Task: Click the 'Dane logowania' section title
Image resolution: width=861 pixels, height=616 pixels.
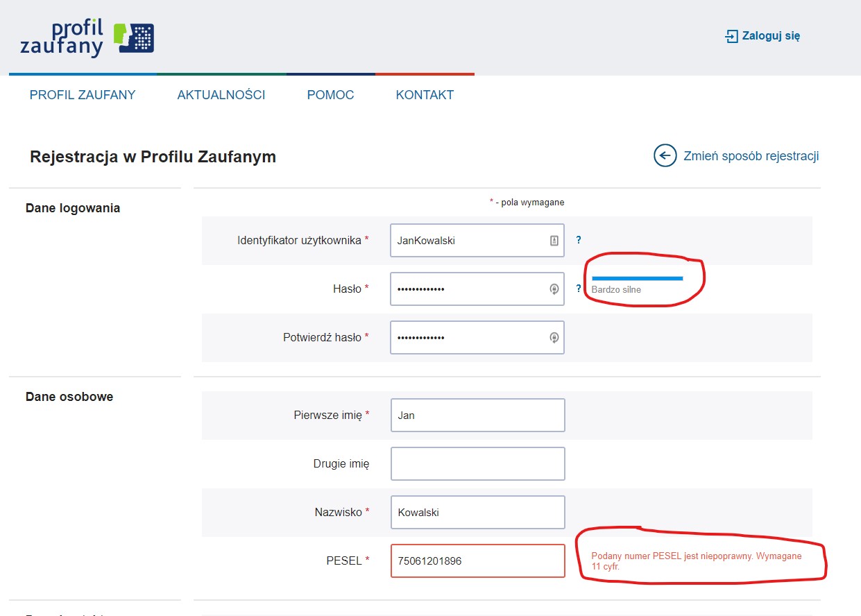Action: pos(73,208)
